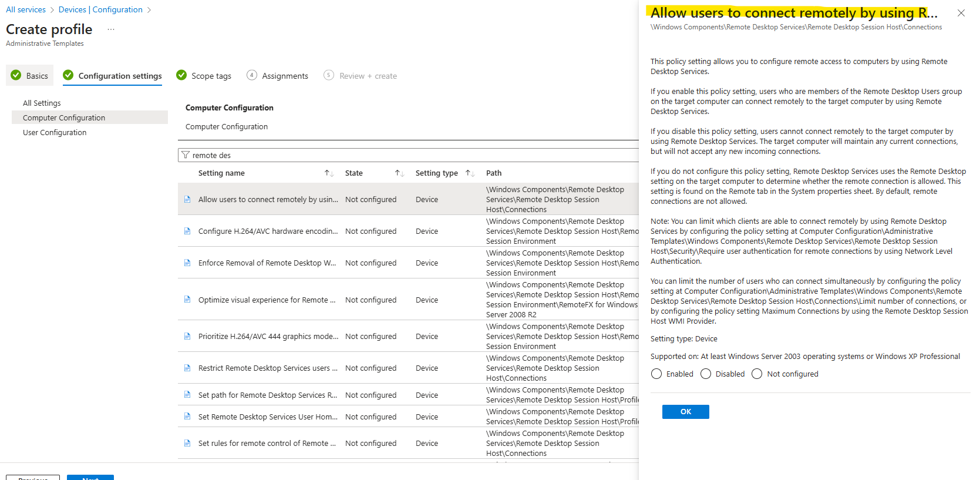980x480 pixels.
Task: Open 'Set rules for remote control of Remote ...' setting
Action: coord(267,443)
